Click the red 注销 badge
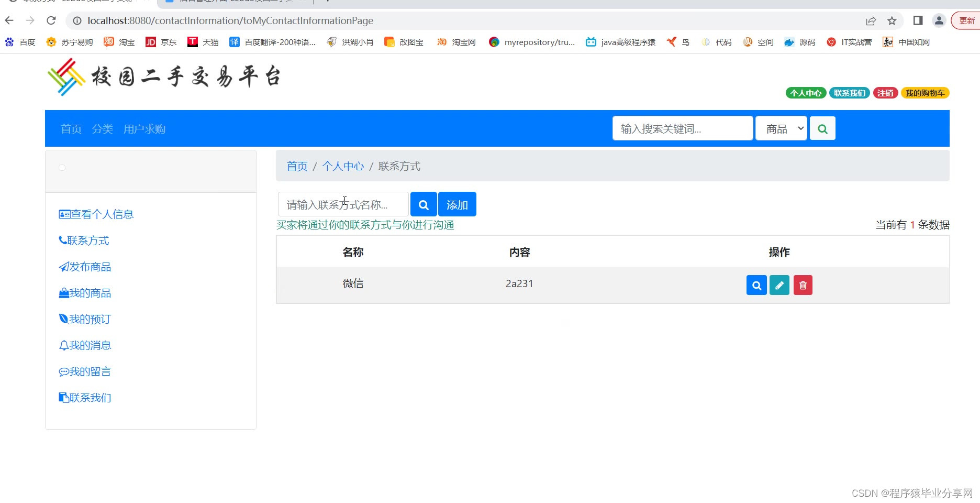The height and width of the screenshot is (503, 980). 885,93
